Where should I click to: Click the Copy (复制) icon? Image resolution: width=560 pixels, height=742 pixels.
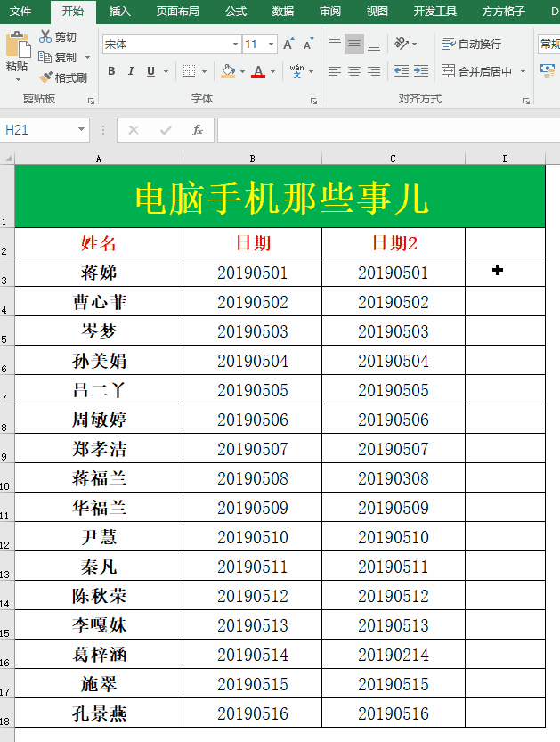click(45, 57)
